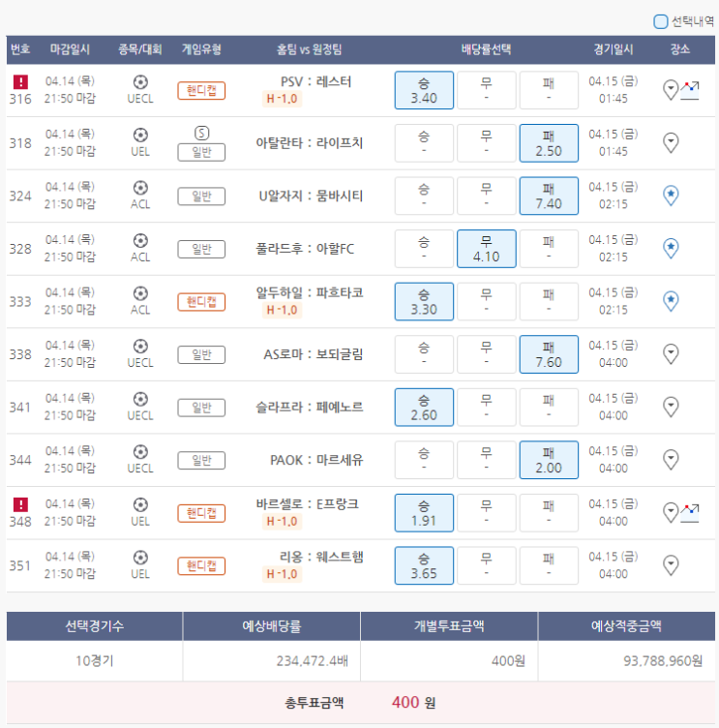Viewport: 719px width, 728px height.
Task: Click soccer ball icon in row 348
Action: point(140,504)
